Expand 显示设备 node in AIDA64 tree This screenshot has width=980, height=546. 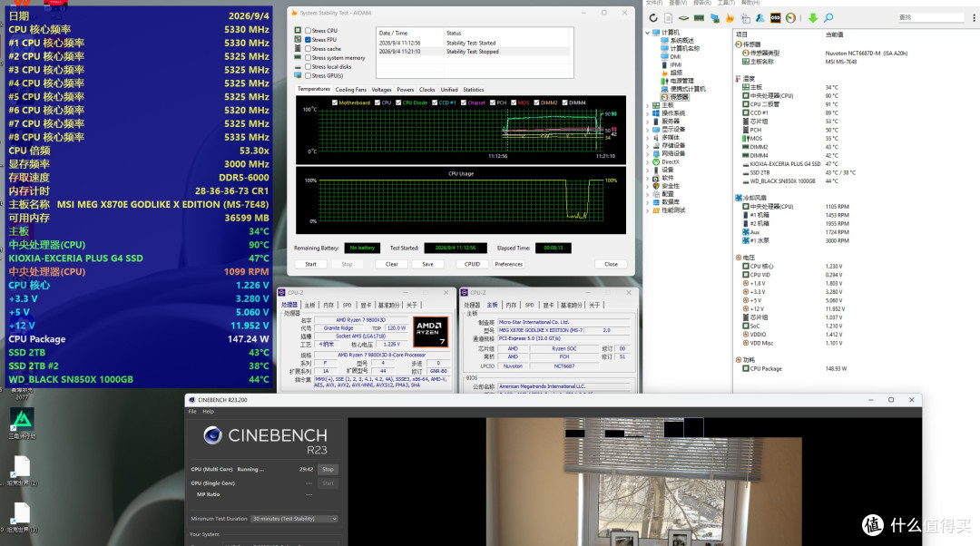tap(648, 130)
